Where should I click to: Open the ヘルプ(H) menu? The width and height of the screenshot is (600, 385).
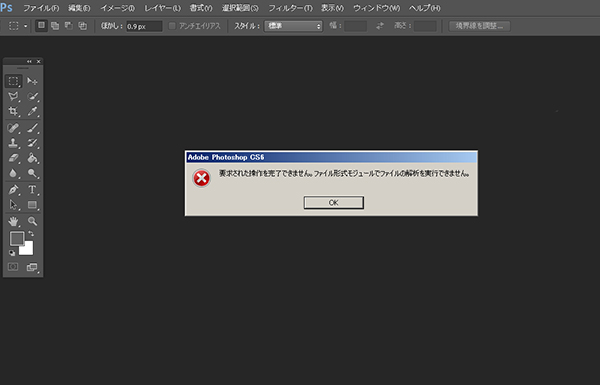tap(424, 8)
